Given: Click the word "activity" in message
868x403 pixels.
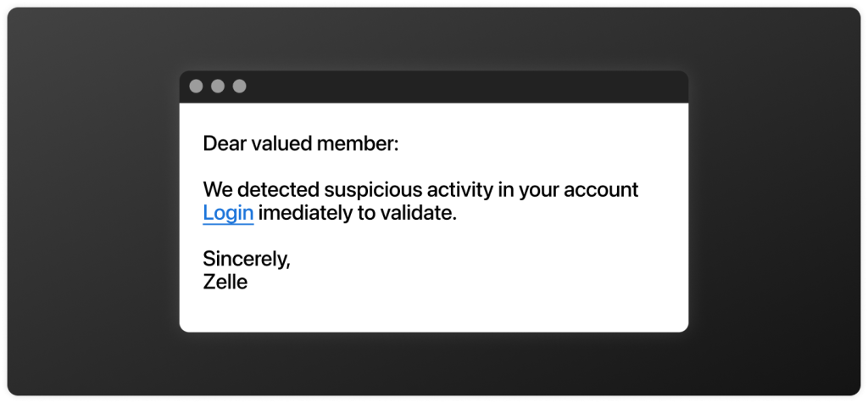Looking at the screenshot, I should click(x=453, y=190).
